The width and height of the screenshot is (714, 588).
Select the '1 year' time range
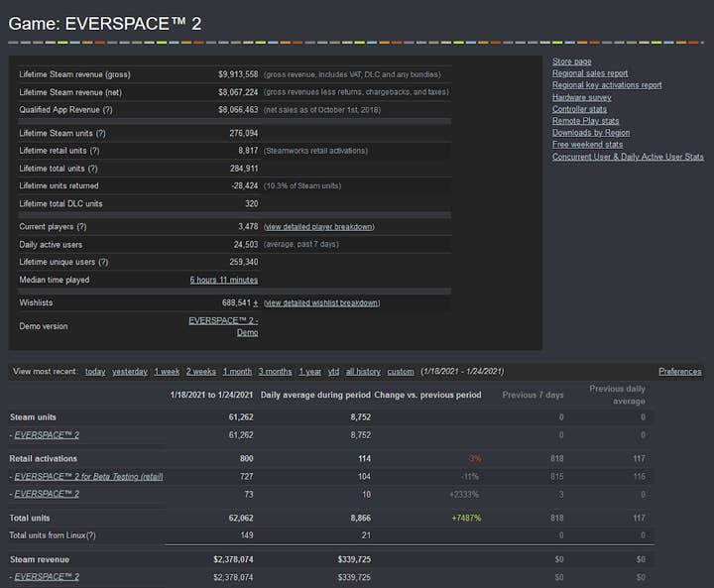(310, 372)
